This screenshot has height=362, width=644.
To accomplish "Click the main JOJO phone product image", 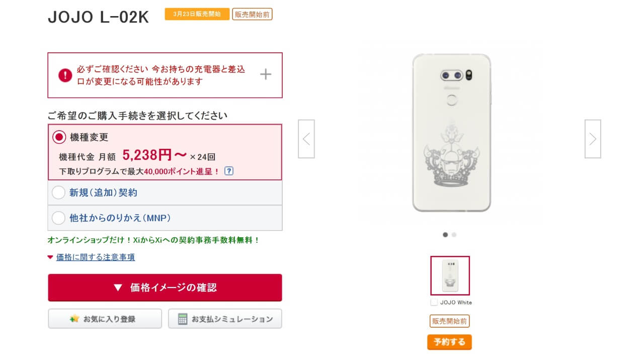I will click(451, 133).
